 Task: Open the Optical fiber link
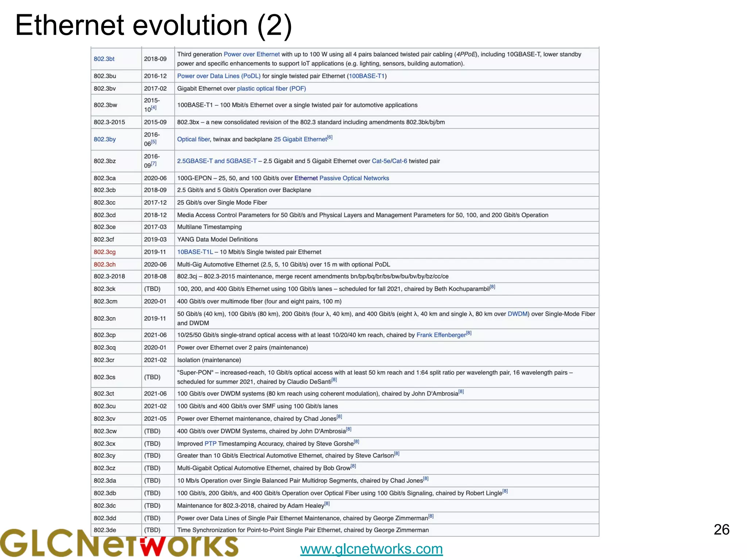(x=193, y=139)
